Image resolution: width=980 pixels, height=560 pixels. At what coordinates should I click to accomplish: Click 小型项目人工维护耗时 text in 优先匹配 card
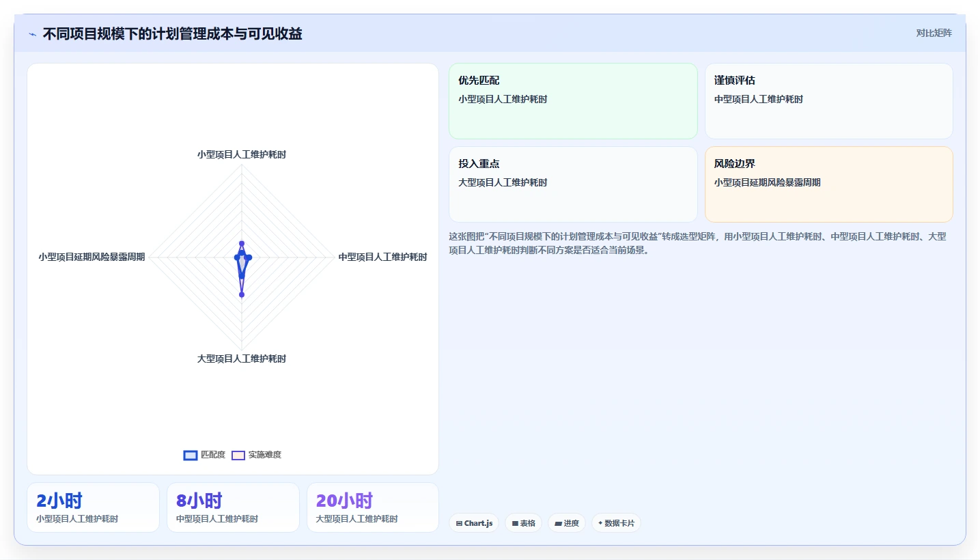pos(503,100)
